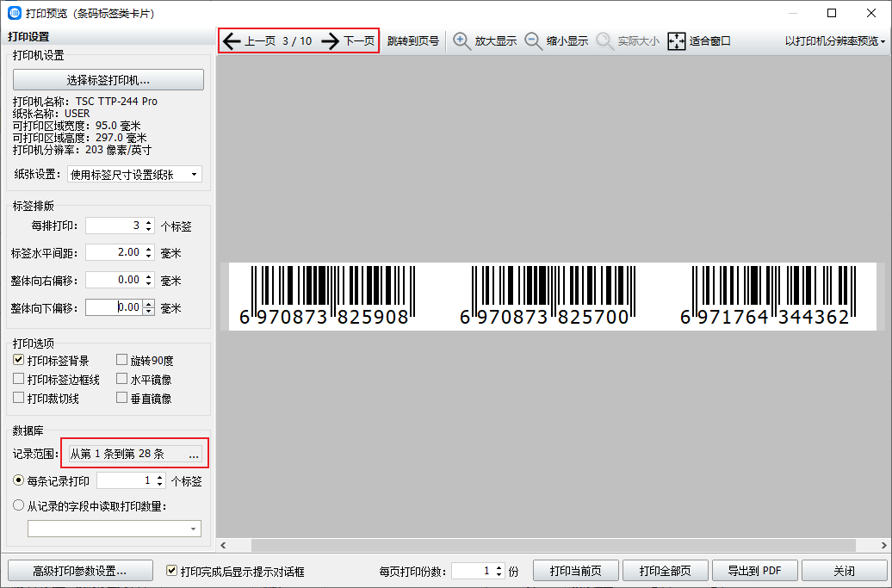Increase 每条记录打印 count stepper
Viewport: 892px width, 588px height.
point(160,477)
